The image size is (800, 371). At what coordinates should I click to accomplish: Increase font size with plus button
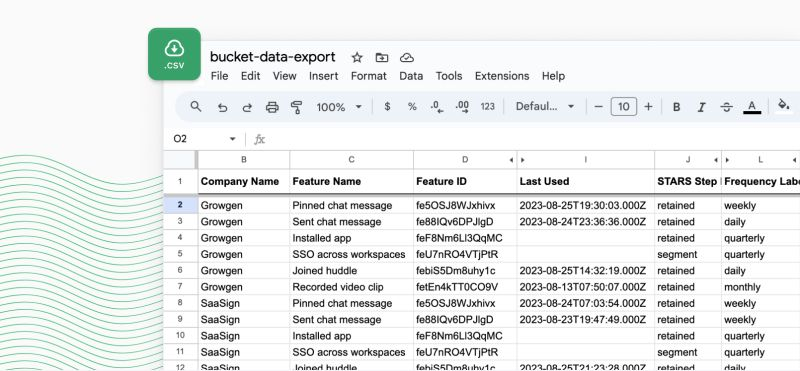[648, 107]
